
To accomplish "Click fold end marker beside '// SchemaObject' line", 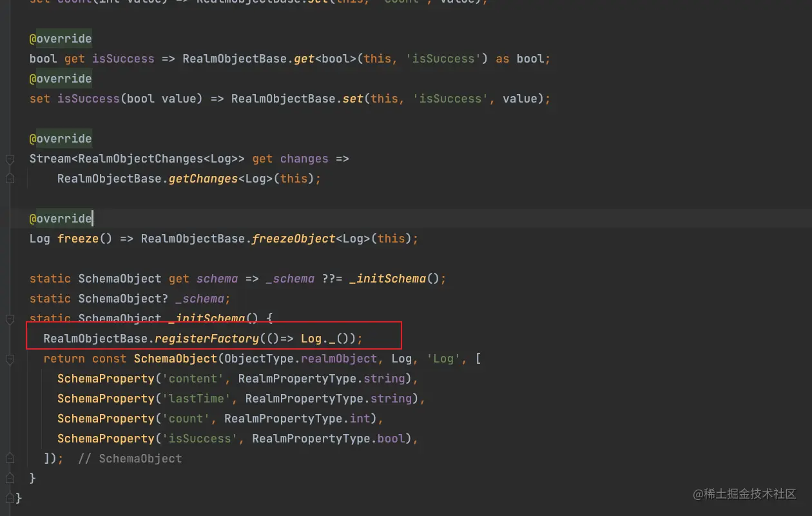I will coord(10,459).
